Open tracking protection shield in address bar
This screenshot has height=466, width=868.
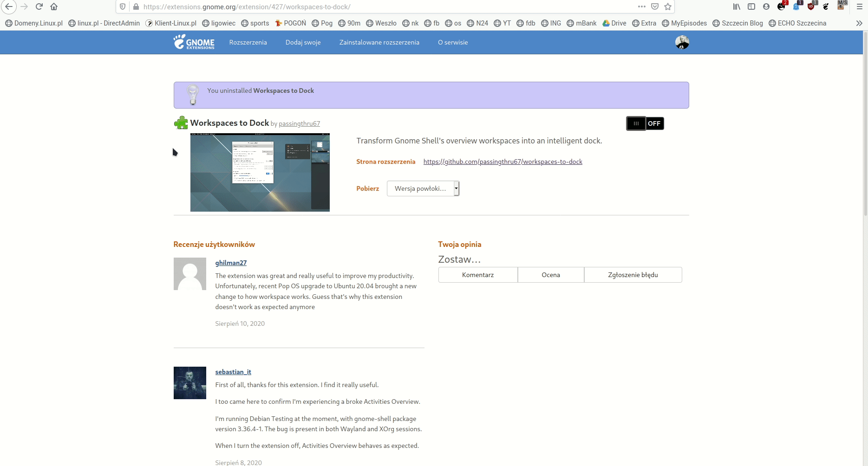click(123, 6)
